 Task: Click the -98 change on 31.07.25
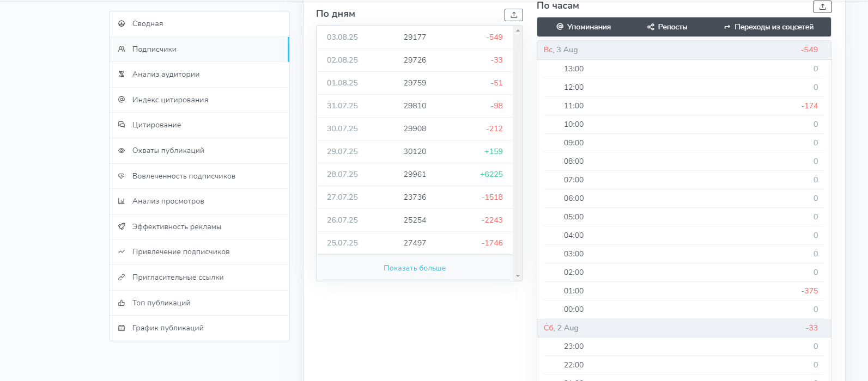click(x=496, y=106)
